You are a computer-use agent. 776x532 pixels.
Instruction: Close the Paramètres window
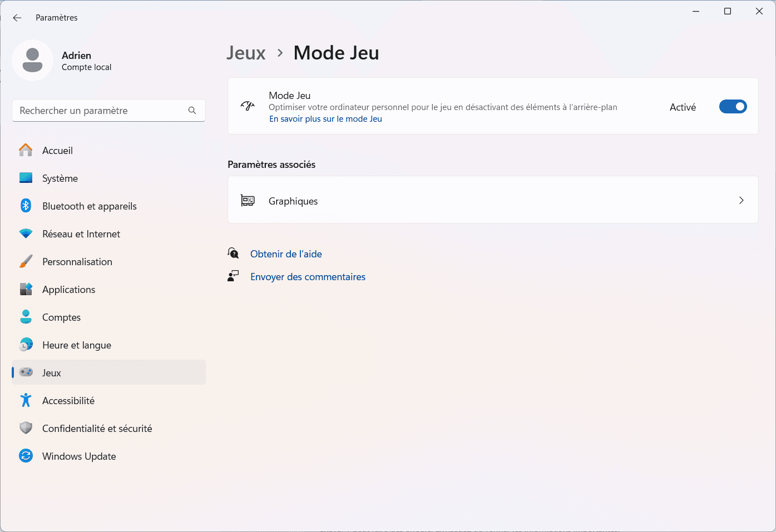pyautogui.click(x=759, y=11)
